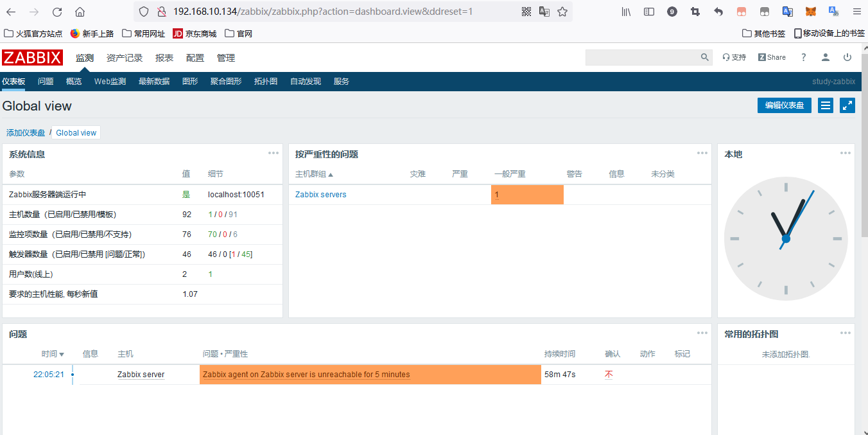
Task: Sign out using the power icon
Action: 847,57
